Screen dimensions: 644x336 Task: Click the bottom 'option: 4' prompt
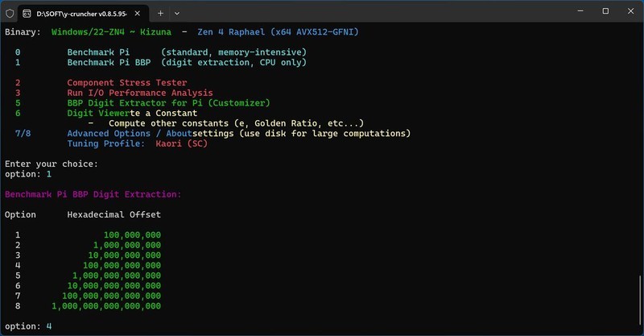pos(28,326)
